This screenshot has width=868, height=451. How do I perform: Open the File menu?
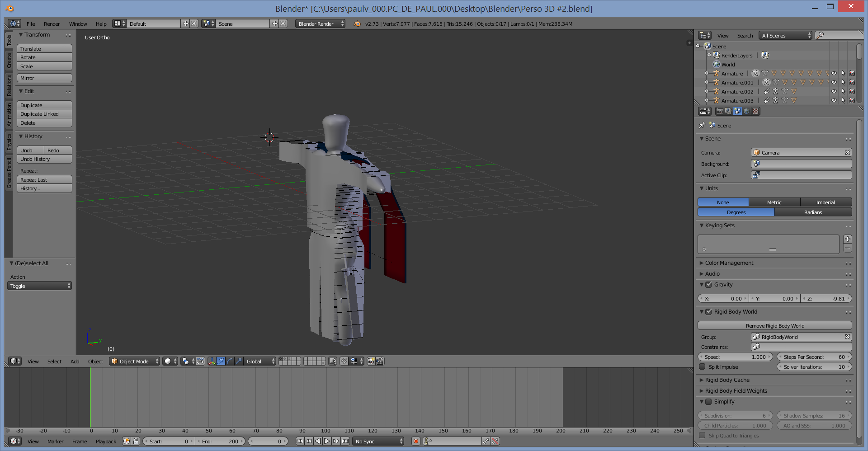tap(31, 24)
